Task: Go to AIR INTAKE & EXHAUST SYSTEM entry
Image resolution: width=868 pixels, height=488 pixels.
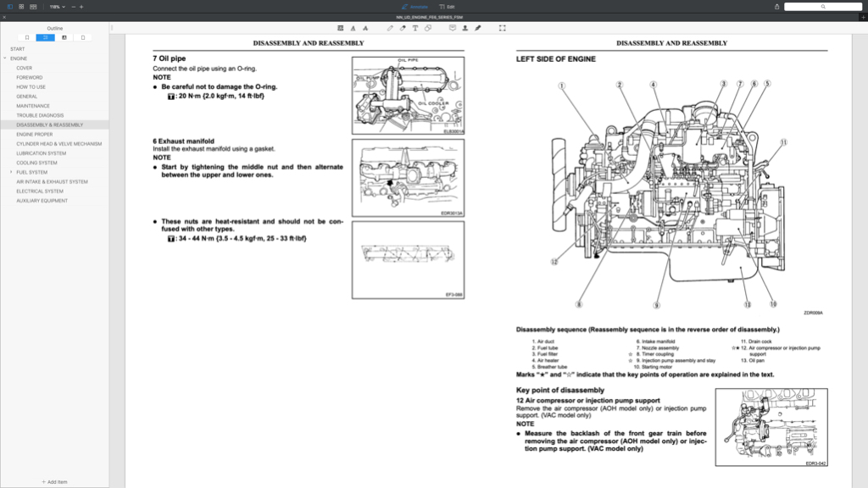Action: (52, 181)
